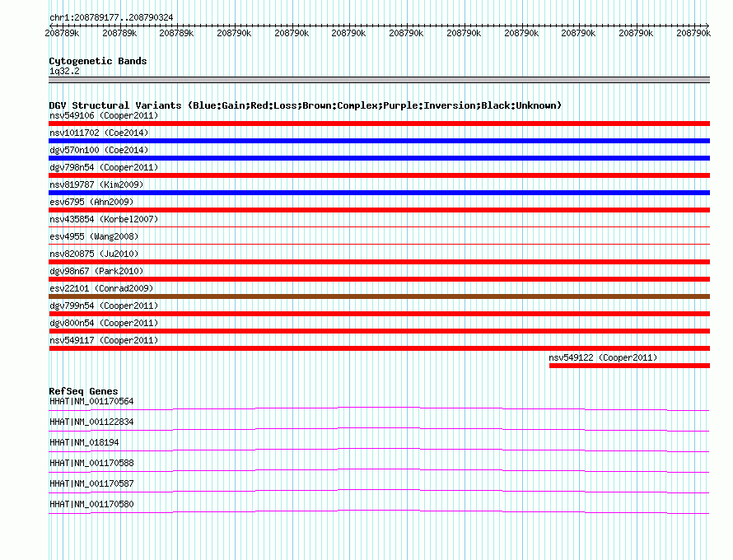Select the red nsv549117 loss bar
733x560 pixels.
click(379, 348)
